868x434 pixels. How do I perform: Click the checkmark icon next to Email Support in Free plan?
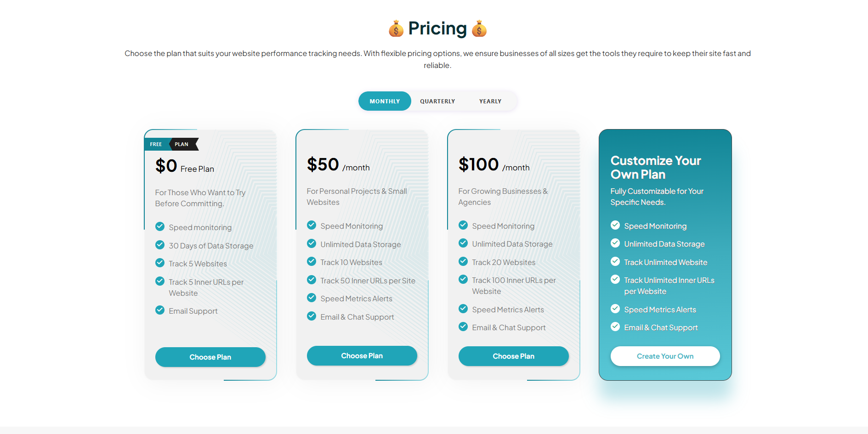160,310
